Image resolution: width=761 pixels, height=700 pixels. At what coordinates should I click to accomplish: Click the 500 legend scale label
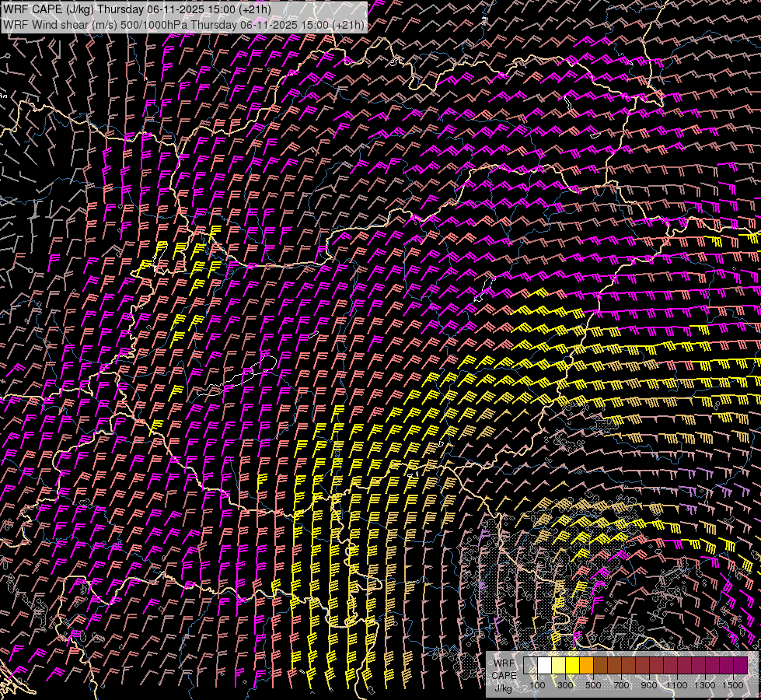pos(593,685)
